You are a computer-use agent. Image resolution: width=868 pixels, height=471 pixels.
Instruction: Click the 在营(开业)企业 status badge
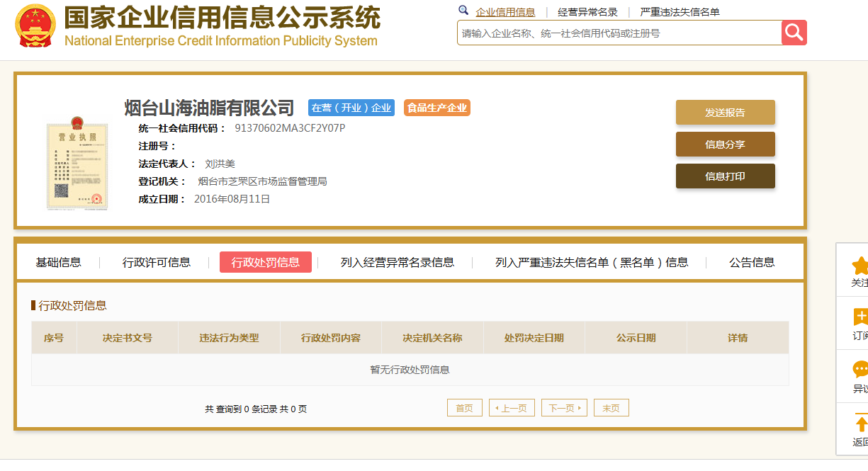pyautogui.click(x=351, y=108)
